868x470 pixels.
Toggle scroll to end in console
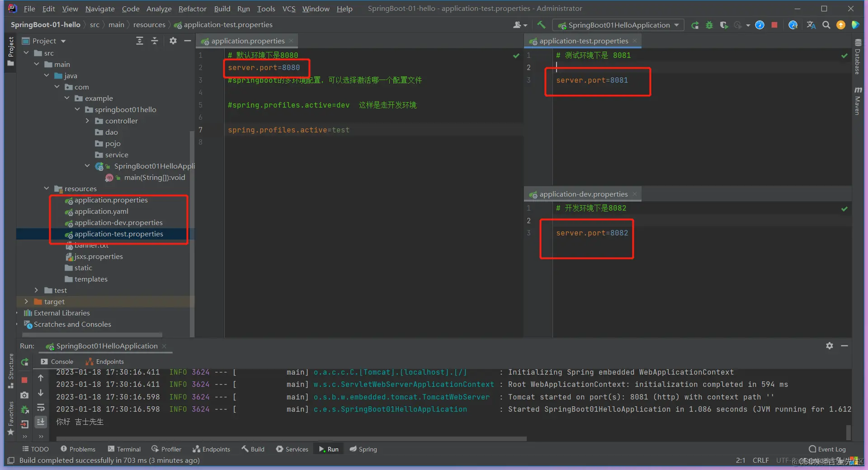click(41, 422)
